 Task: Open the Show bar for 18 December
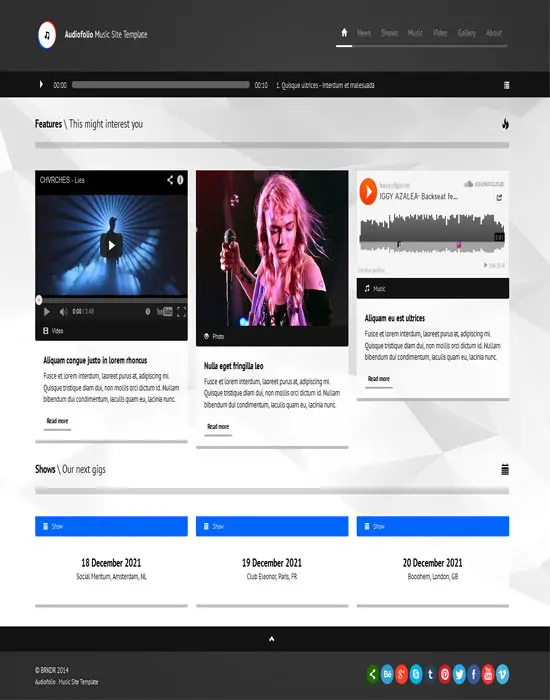click(x=111, y=526)
